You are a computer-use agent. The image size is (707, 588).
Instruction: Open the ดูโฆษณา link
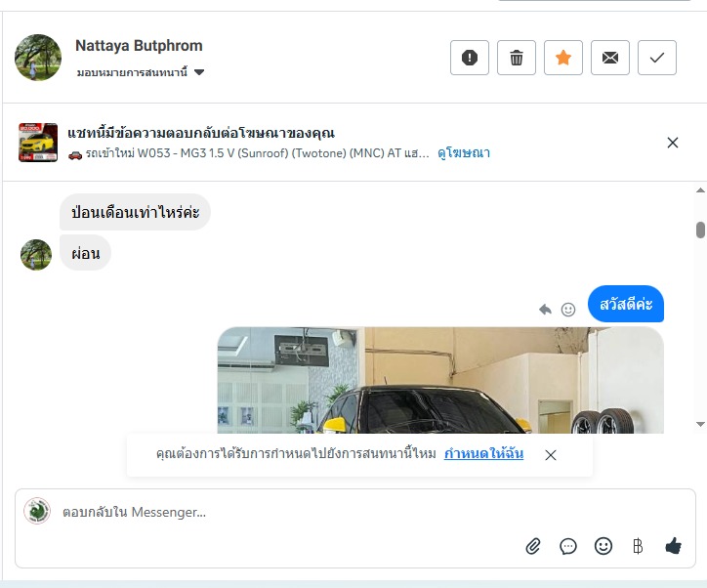(x=464, y=153)
